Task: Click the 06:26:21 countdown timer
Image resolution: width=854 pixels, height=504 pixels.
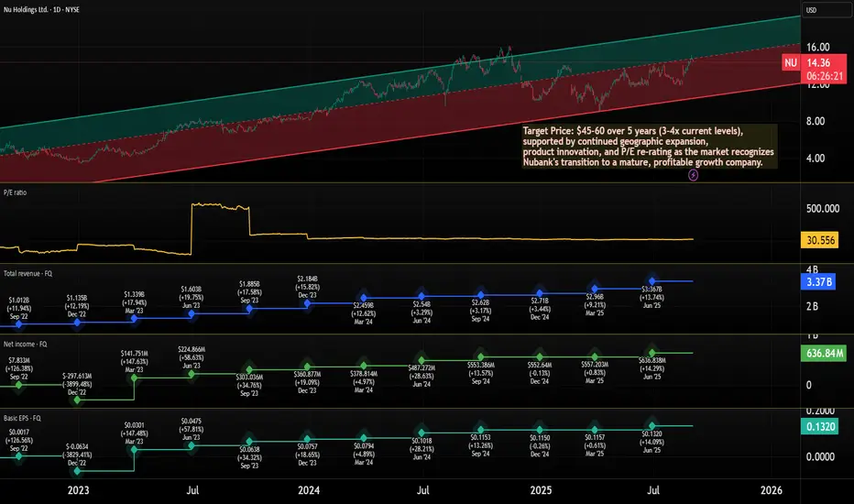Action: [825, 76]
